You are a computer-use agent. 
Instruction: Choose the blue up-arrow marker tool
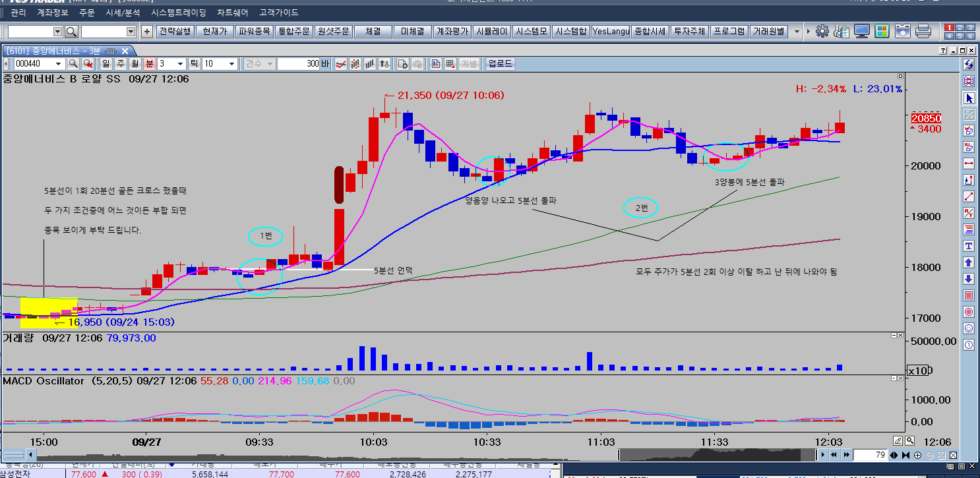point(969,262)
